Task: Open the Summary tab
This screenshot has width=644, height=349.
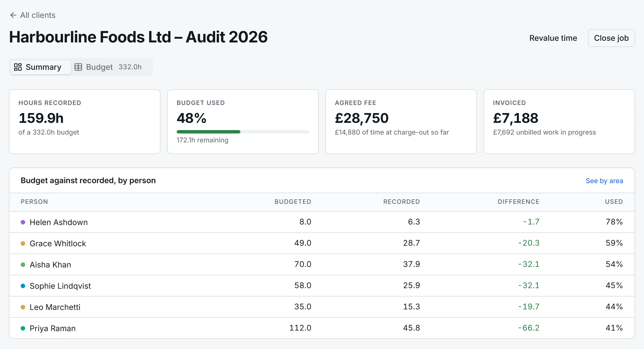Action: pos(41,67)
